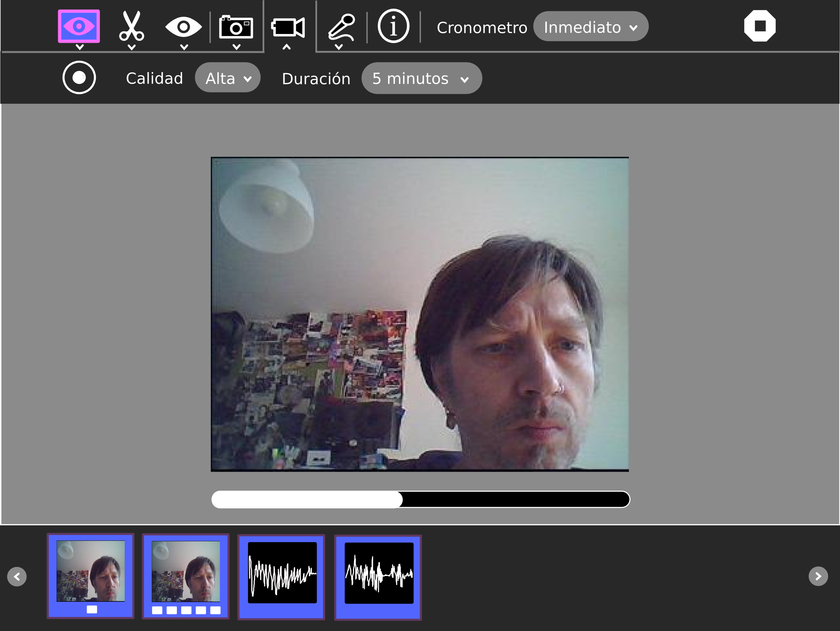The height and width of the screenshot is (631, 840).
Task: Open the Cronometro Inmediato dropdown
Action: 591,27
